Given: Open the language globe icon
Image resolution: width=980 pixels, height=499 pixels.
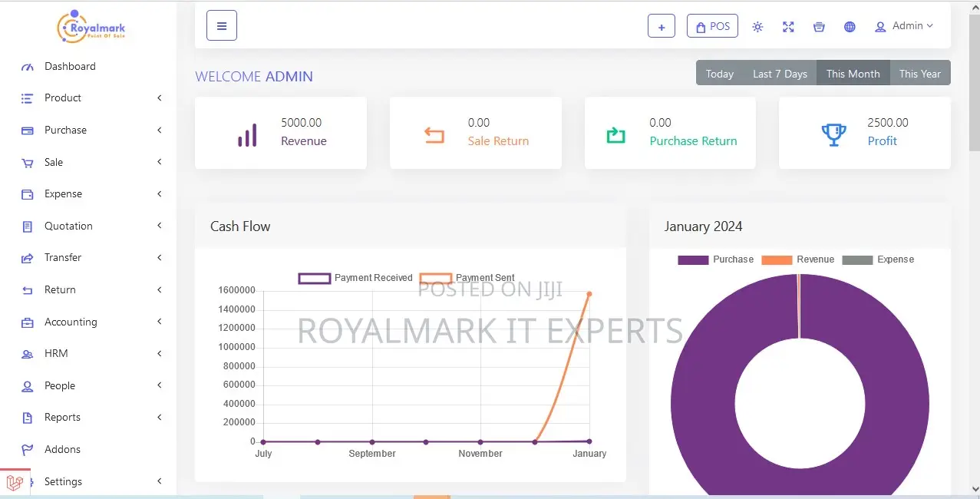Looking at the screenshot, I should pos(850,27).
